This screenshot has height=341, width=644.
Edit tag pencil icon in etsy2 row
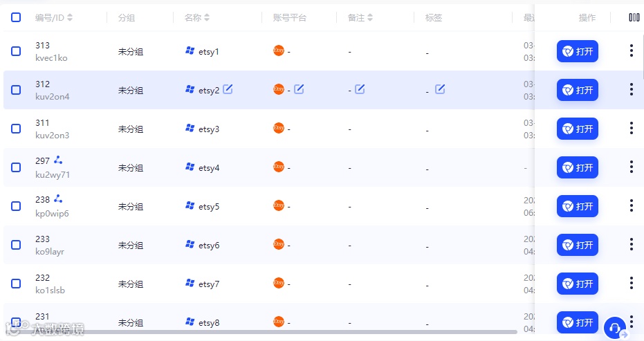pos(440,89)
